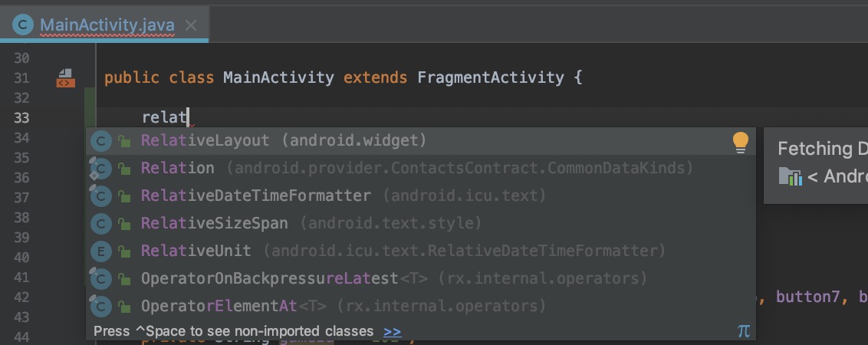Click the Java class icon on the MainActivity.java tab
The width and height of the screenshot is (868, 345).
point(23,25)
